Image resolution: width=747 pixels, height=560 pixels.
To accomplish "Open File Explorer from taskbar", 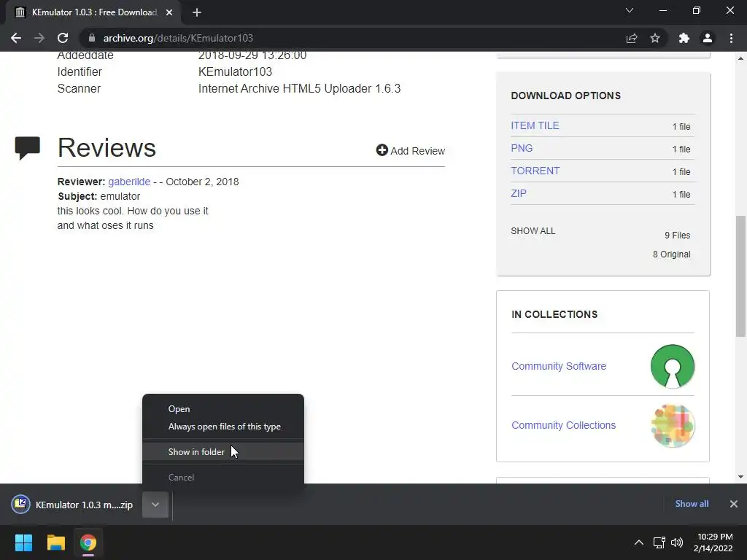I will (x=55, y=542).
